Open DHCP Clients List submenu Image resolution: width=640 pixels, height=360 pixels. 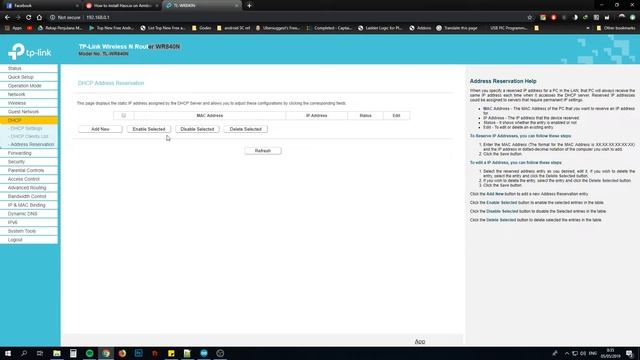pyautogui.click(x=29, y=136)
